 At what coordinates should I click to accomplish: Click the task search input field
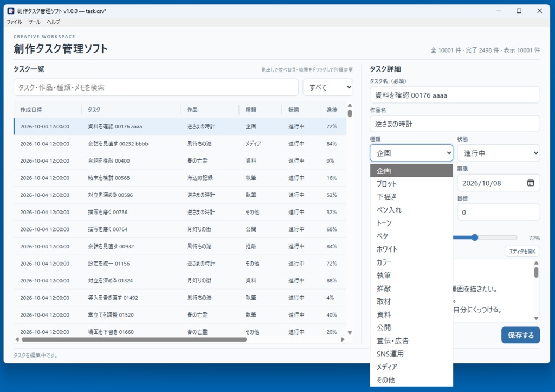coord(156,87)
